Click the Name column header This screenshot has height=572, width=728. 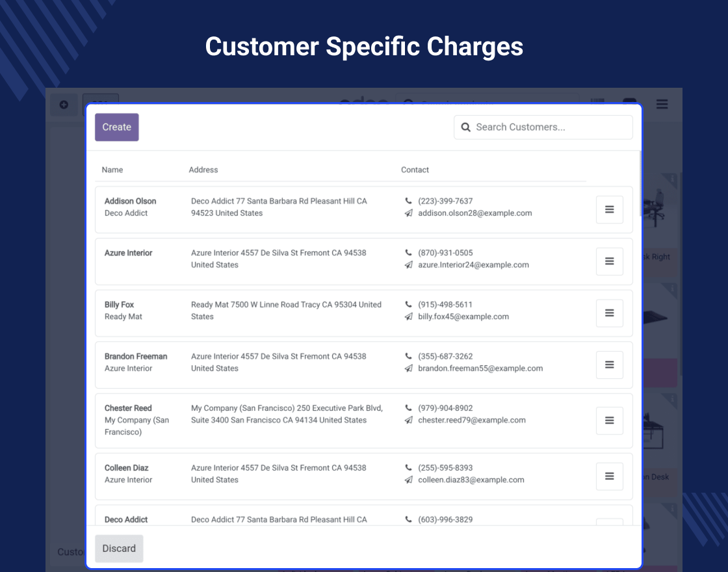(x=112, y=170)
